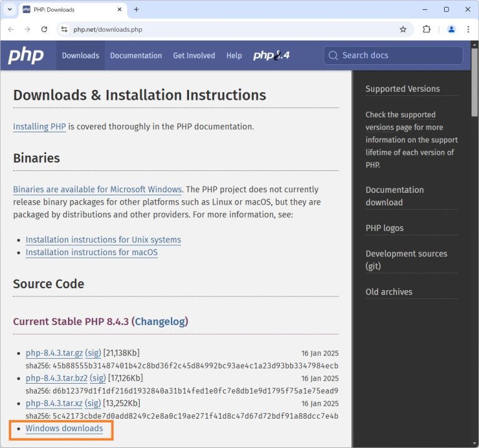Open the Chrome three-dot menu
This screenshot has width=479, height=448.
coord(468,29)
